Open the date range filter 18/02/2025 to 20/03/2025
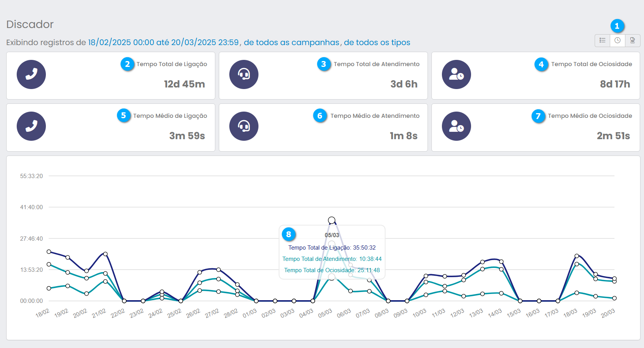 163,42
